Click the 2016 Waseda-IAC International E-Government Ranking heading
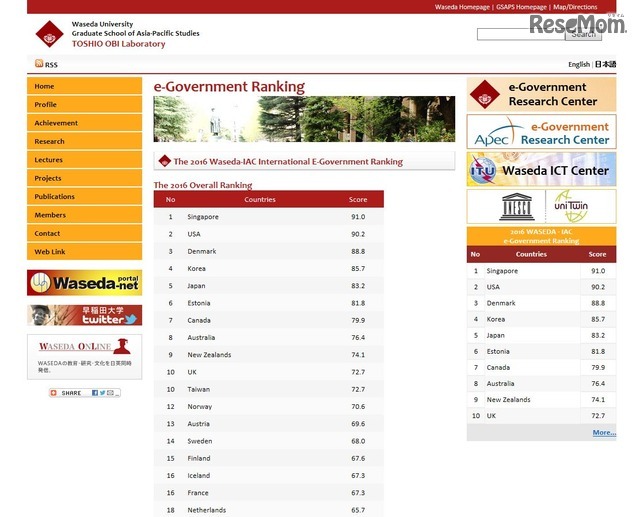The height and width of the screenshot is (517, 640). coord(288,162)
